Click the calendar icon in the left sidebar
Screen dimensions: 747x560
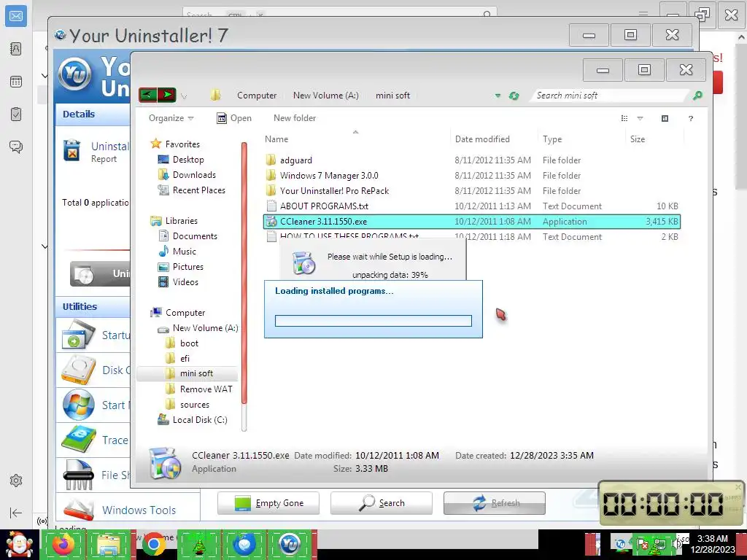point(16,82)
